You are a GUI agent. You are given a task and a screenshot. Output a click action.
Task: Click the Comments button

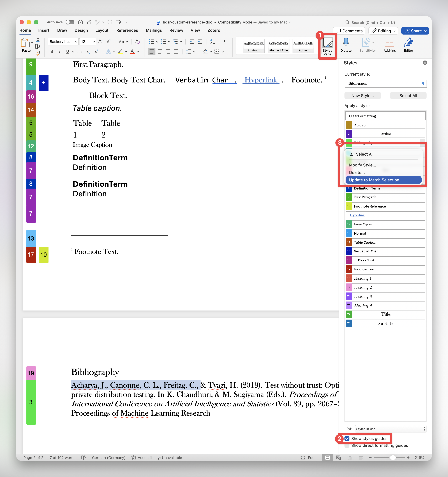(x=349, y=31)
